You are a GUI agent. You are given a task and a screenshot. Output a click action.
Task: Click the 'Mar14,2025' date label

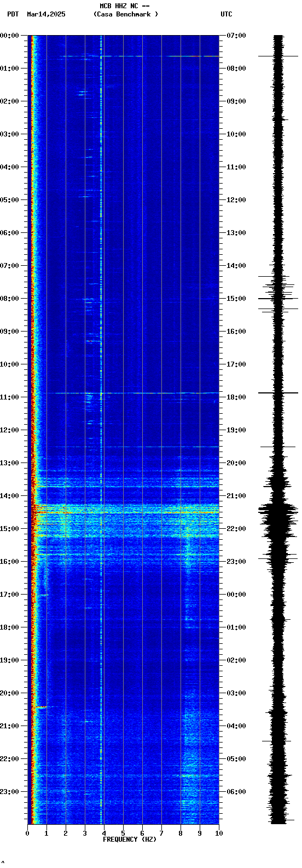click(x=46, y=14)
